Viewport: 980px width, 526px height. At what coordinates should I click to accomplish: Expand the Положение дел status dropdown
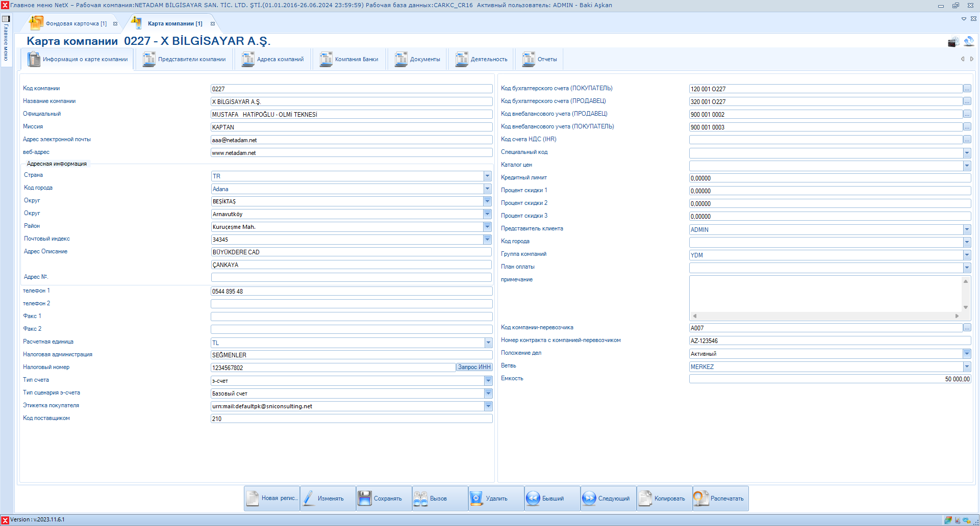[967, 354]
